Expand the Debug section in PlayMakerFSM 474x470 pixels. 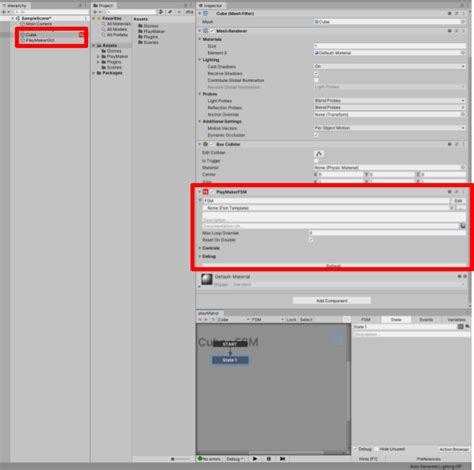pyautogui.click(x=200, y=256)
